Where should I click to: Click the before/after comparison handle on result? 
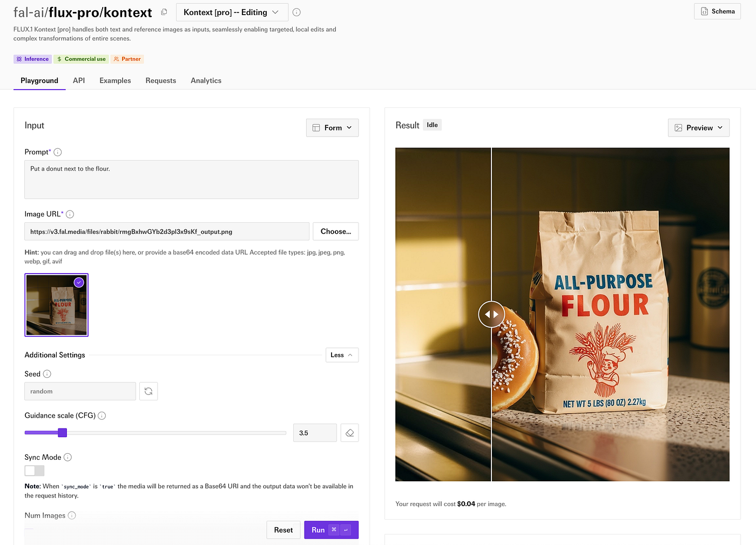point(491,314)
